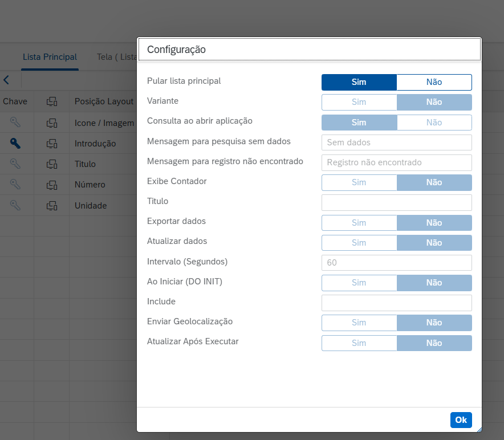The height and width of the screenshot is (440, 504).
Task: Click the device icon in the Número row
Action: point(52,185)
